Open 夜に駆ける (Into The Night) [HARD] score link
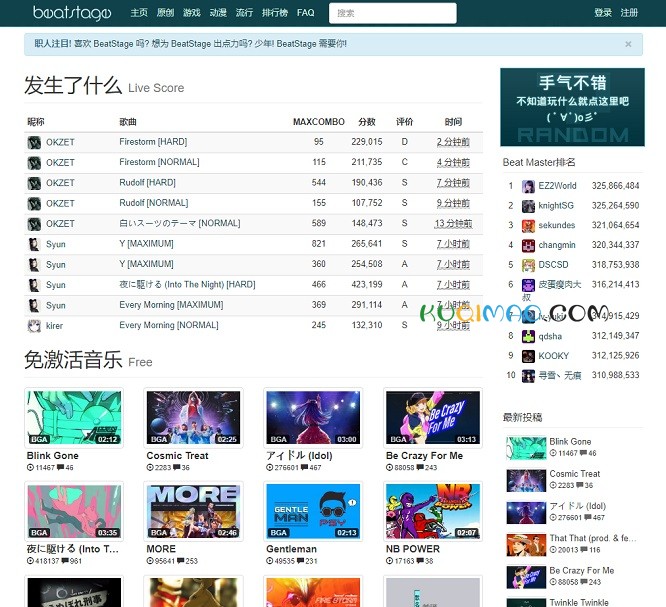This screenshot has height=607, width=666. point(187,284)
